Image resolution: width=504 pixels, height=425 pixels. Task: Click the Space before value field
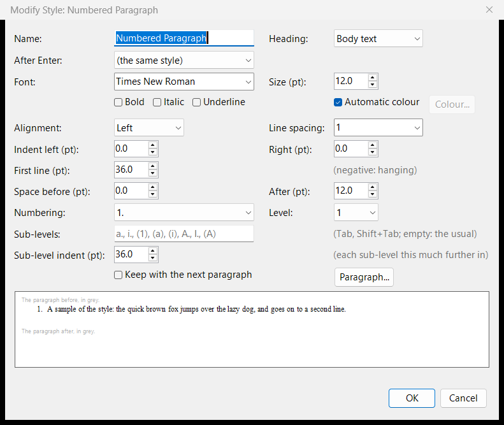131,191
